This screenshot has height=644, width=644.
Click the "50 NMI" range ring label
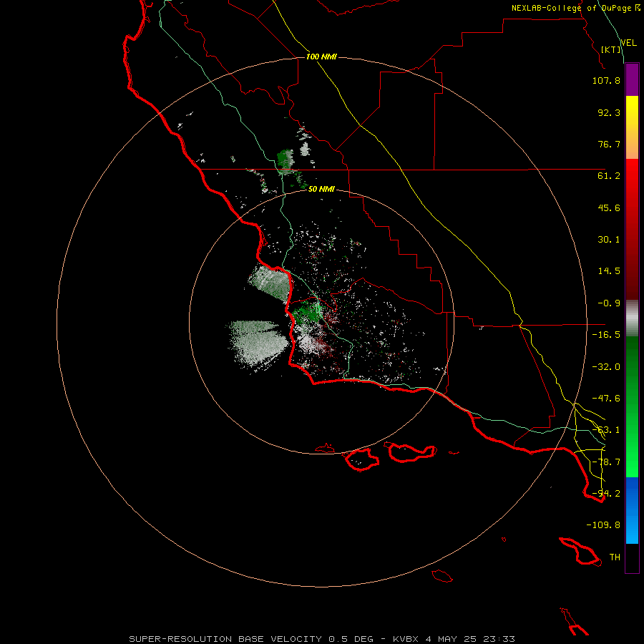tap(321, 189)
